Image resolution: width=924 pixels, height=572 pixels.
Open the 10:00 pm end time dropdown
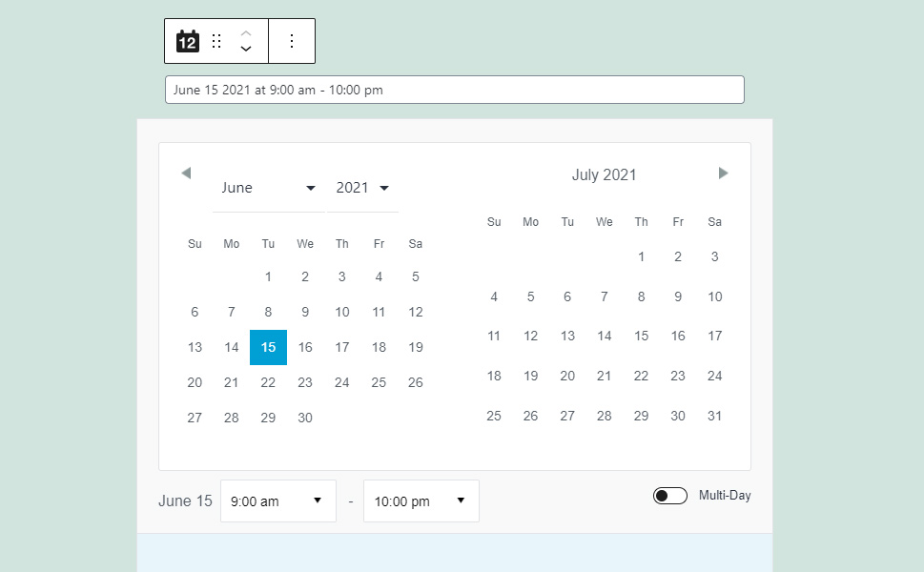pyautogui.click(x=421, y=501)
